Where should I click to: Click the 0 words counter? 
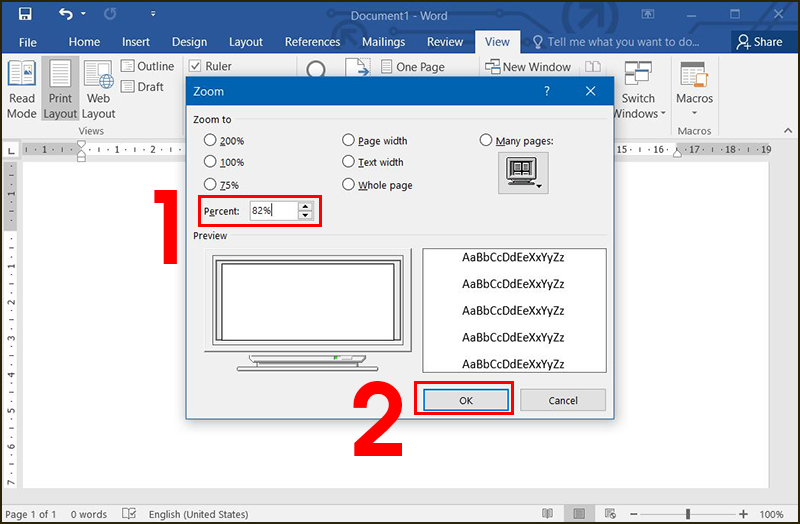(89, 514)
